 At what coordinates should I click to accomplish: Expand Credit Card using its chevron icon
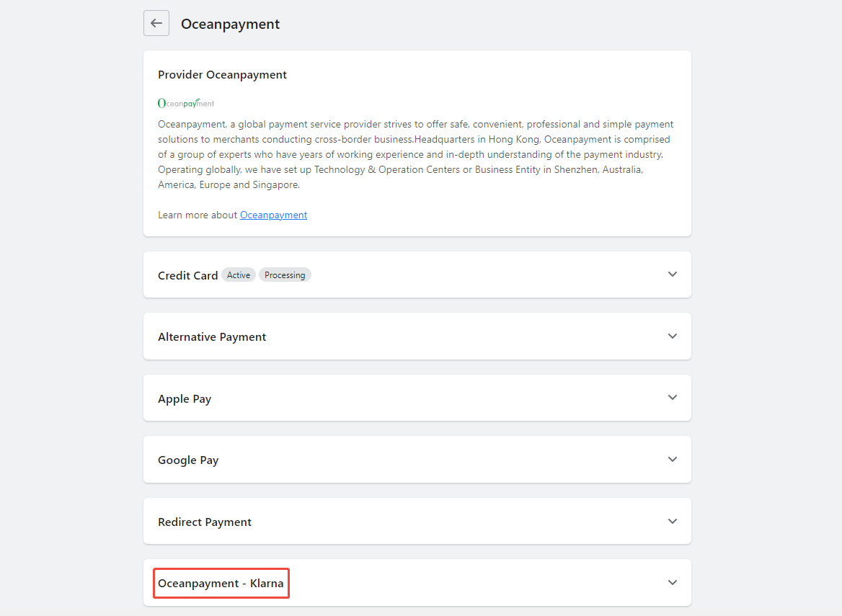point(672,274)
